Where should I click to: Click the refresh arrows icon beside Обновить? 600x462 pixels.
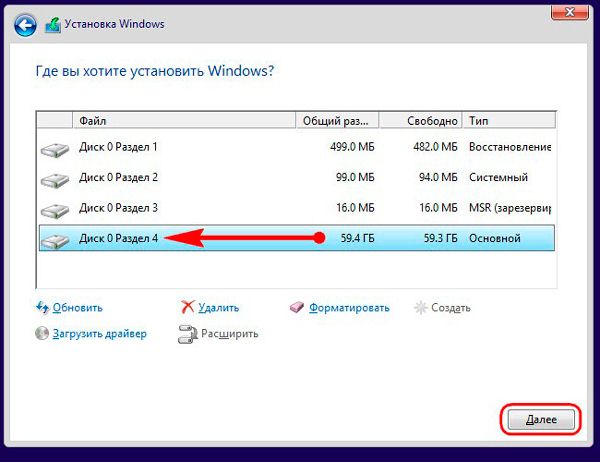tap(42, 307)
